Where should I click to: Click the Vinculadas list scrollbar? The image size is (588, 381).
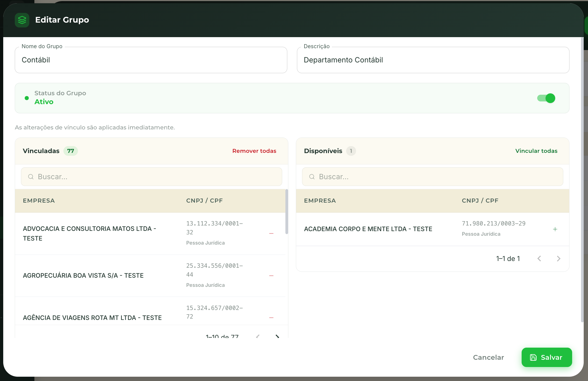[286, 212]
